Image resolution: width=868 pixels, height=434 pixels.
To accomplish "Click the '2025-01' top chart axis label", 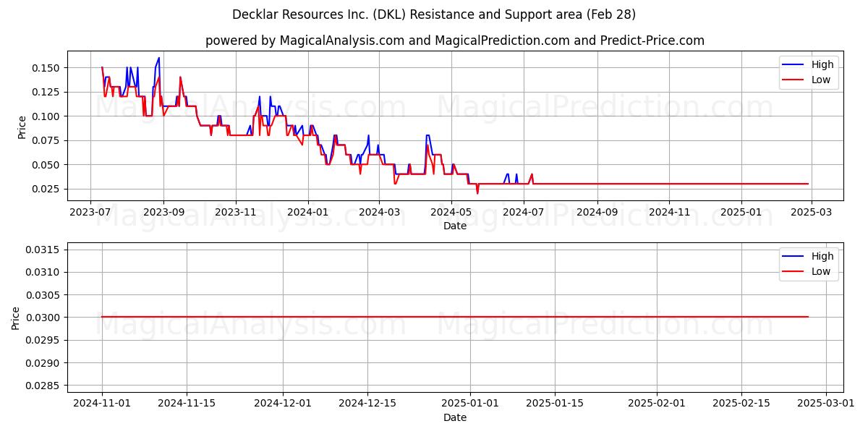I will (741, 213).
